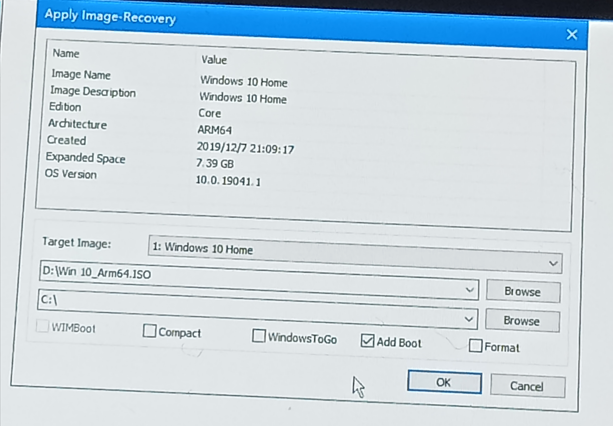Click the 10.0.19041.1 version value
This screenshot has width=613, height=426.
(x=228, y=180)
